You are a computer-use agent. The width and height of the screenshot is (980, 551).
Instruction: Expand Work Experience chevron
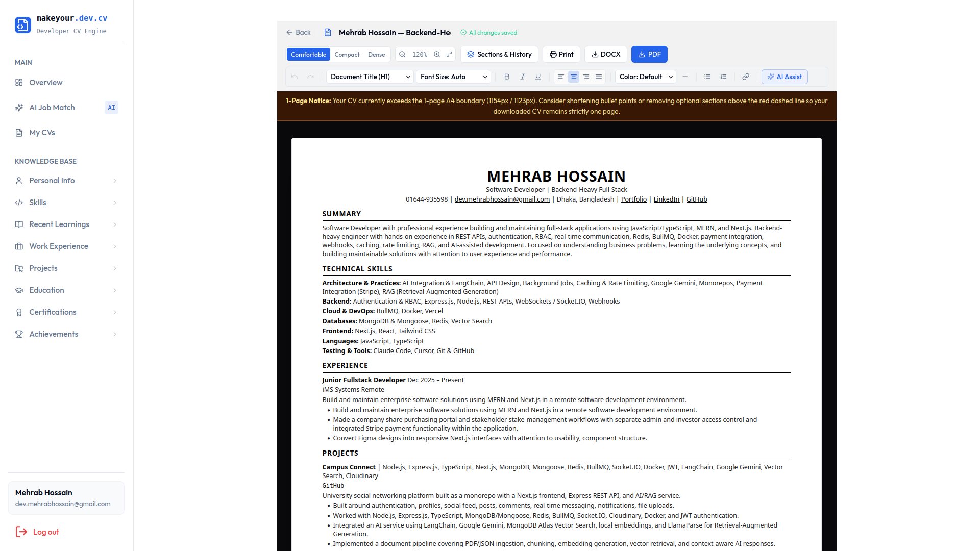point(115,246)
